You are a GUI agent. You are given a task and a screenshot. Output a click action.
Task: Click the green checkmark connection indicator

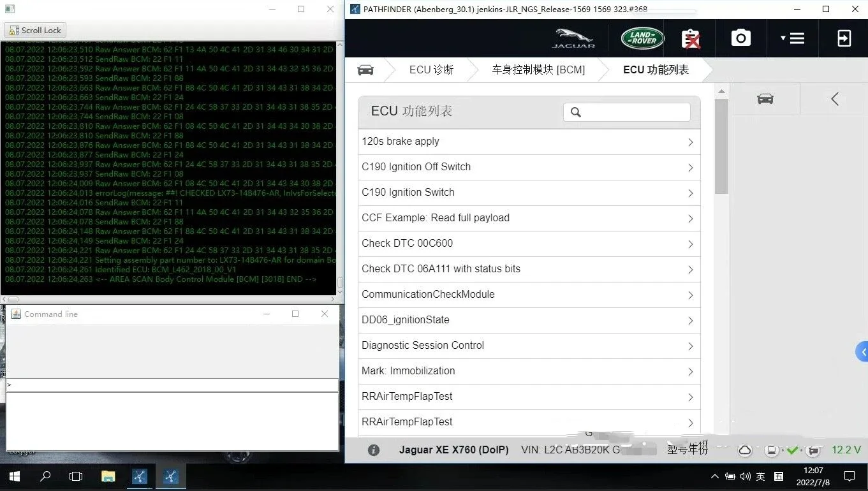[x=793, y=450]
